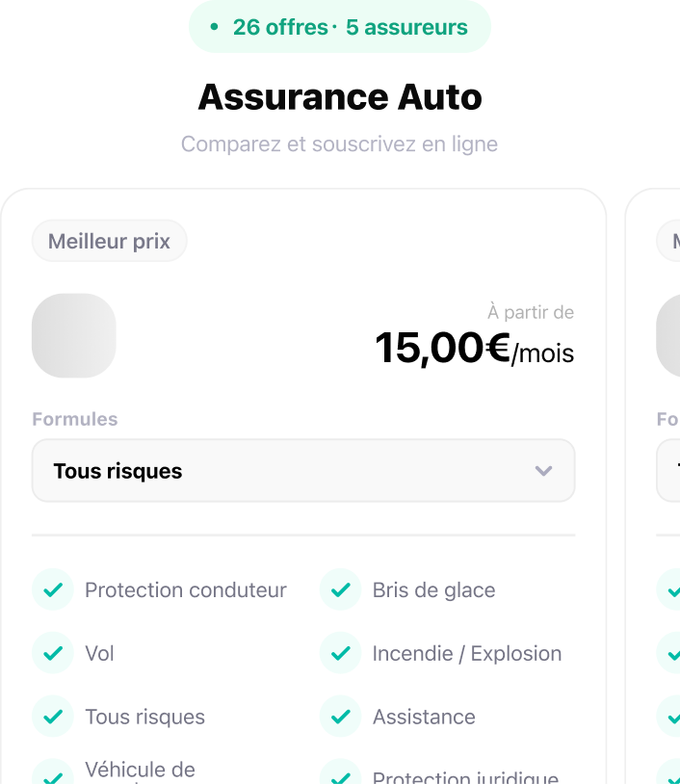Click the Assurance Auto heading
Viewport: 680px width, 784px height.
point(340,97)
